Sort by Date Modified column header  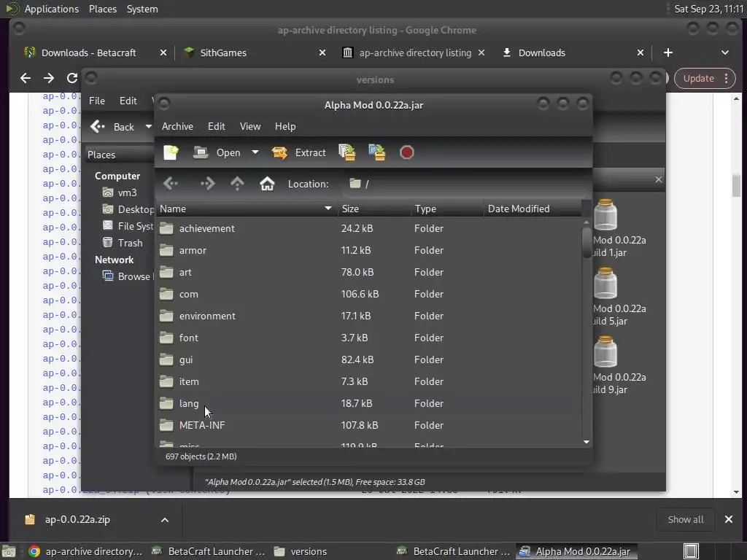pyautogui.click(x=533, y=209)
